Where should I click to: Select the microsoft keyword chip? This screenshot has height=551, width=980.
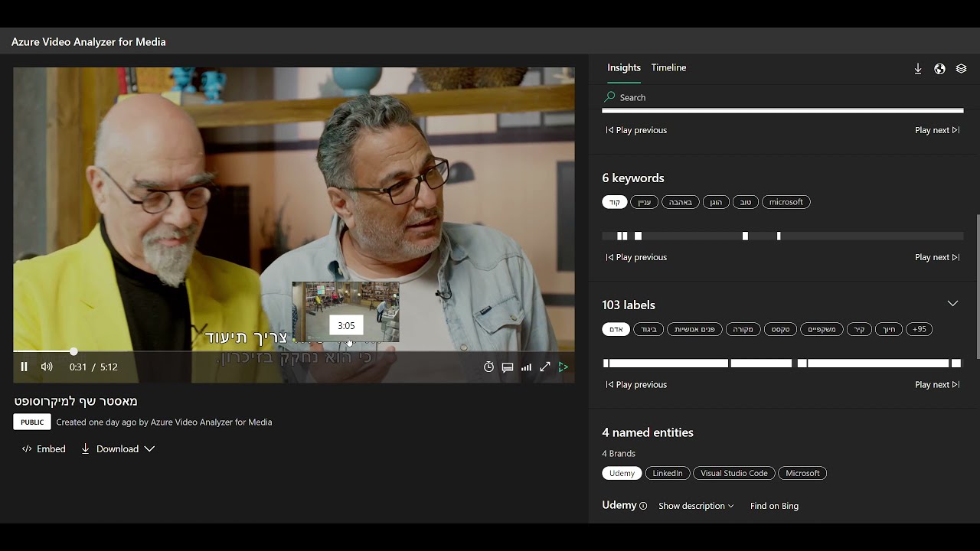point(786,202)
